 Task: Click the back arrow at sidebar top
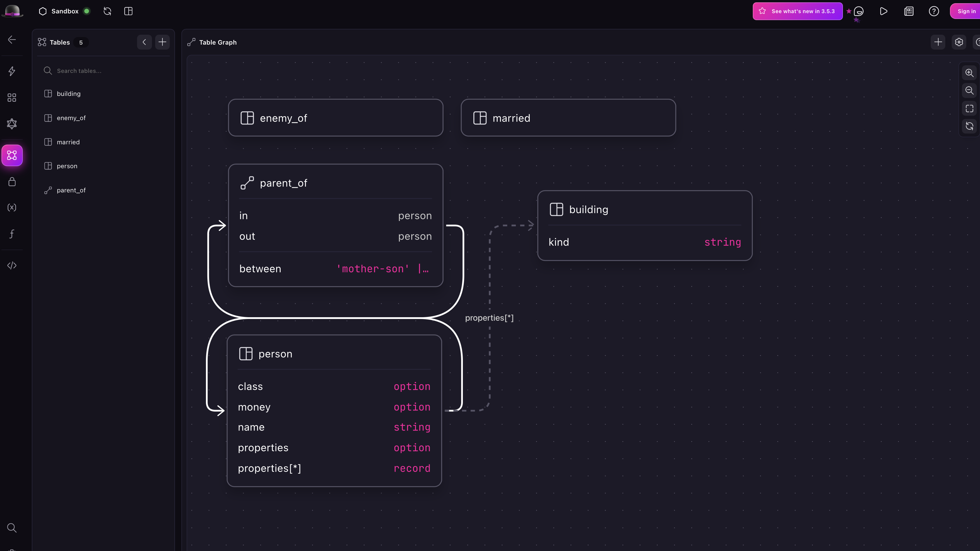point(12,39)
